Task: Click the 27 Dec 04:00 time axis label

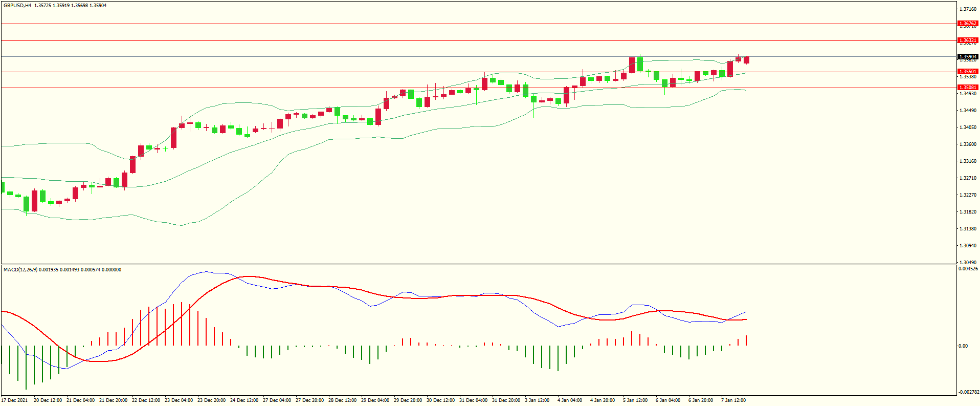Action: click(277, 400)
